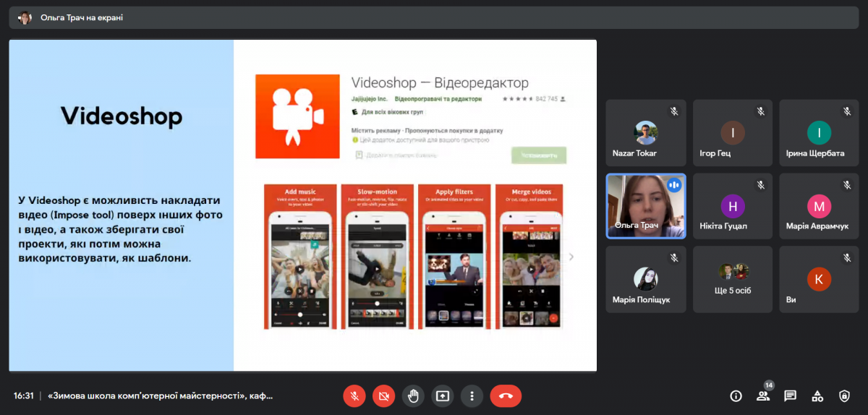Raise your hand in the meeting
Viewport: 868px width, 415px height.
413,395
